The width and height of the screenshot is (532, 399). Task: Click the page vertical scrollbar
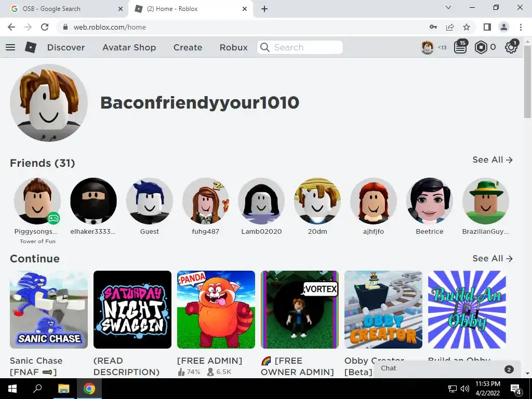[527, 82]
